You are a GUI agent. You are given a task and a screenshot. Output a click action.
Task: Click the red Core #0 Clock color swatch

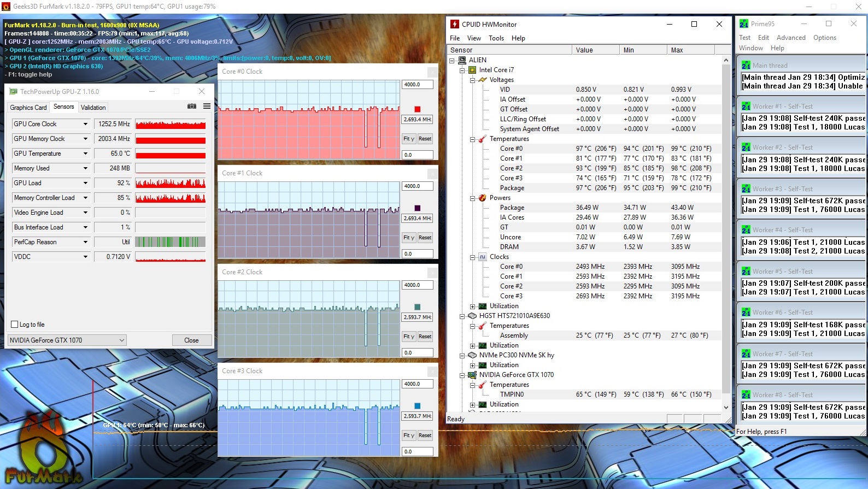click(x=418, y=109)
